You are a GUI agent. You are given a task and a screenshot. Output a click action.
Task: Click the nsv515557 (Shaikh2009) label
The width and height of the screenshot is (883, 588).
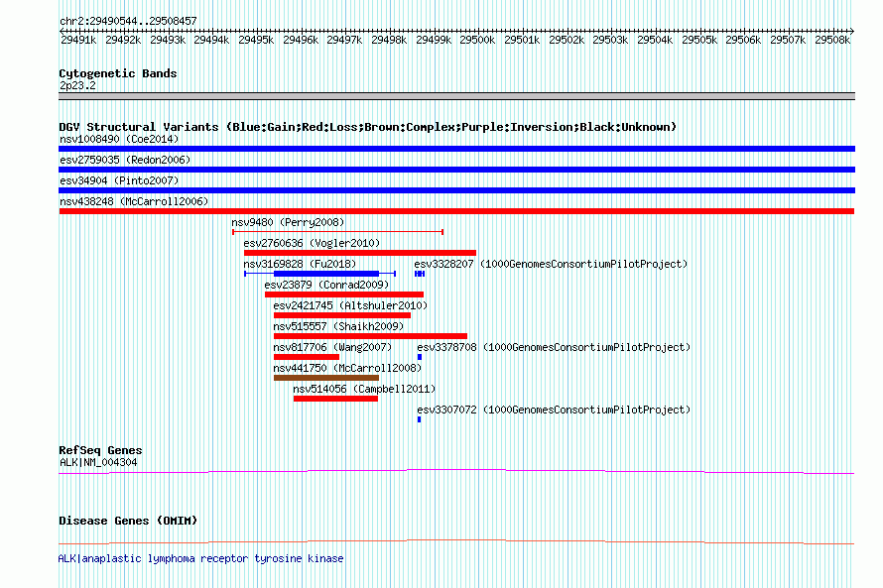coord(338,326)
